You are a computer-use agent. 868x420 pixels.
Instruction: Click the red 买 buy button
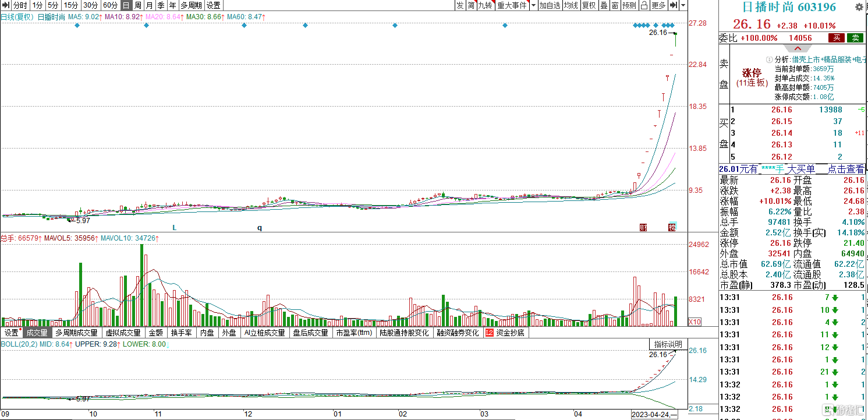[837, 38]
